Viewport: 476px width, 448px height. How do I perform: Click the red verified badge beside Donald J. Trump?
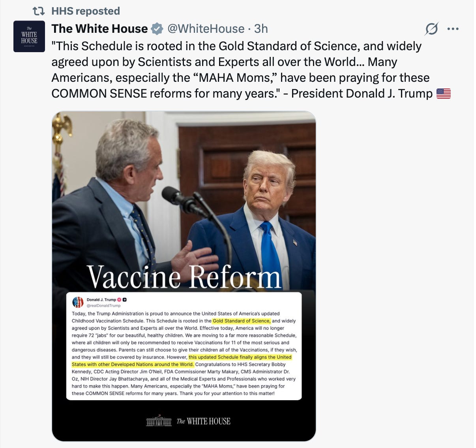pyautogui.click(x=119, y=299)
